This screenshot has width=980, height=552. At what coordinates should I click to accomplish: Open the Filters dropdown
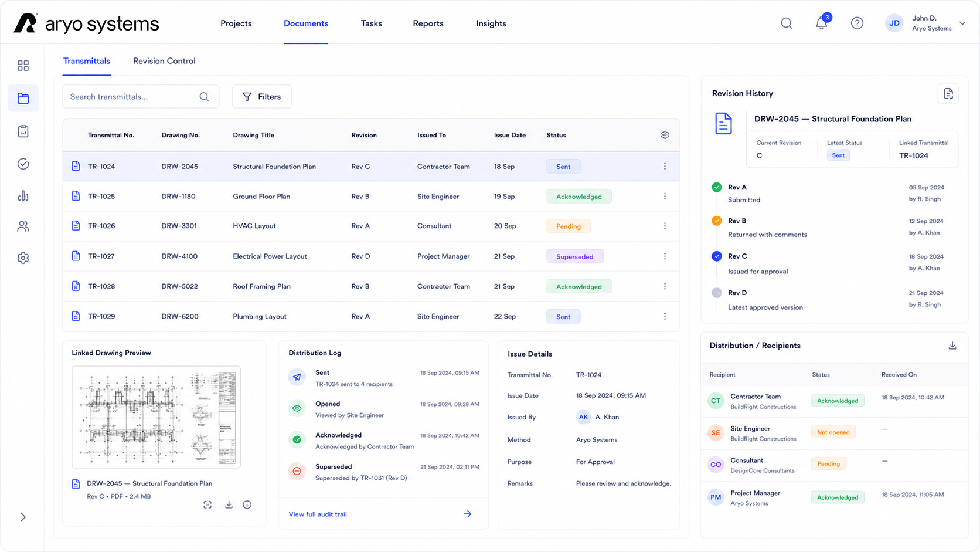pos(262,97)
